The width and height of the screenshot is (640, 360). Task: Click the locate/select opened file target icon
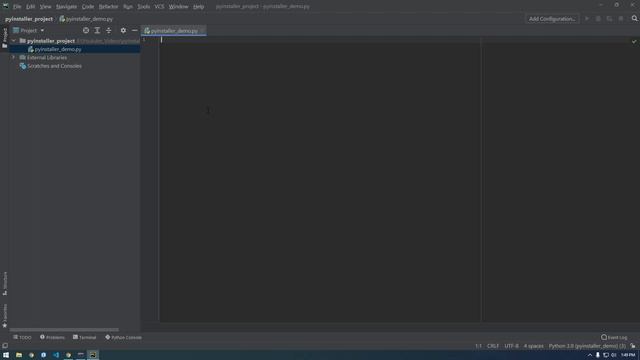coord(86,30)
